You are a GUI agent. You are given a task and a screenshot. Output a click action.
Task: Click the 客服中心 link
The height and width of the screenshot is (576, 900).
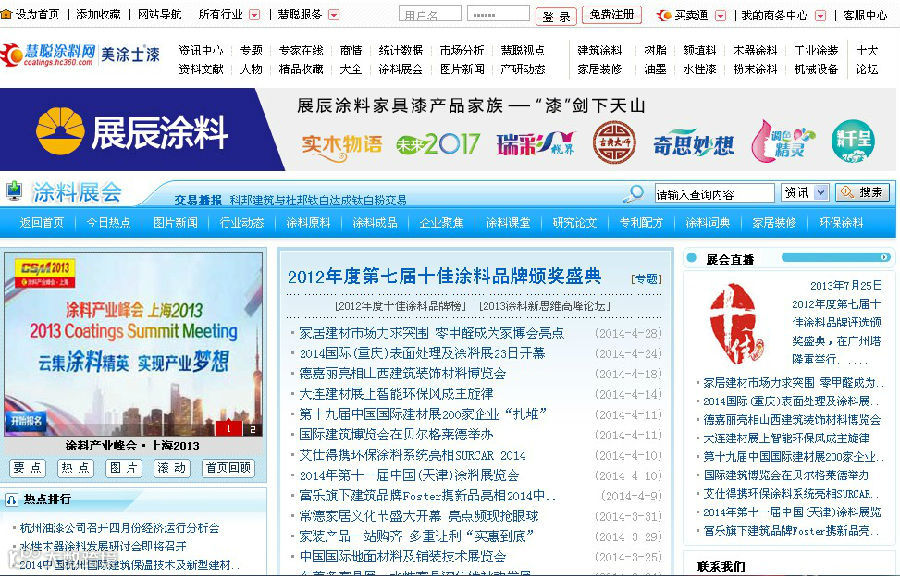[x=865, y=15]
